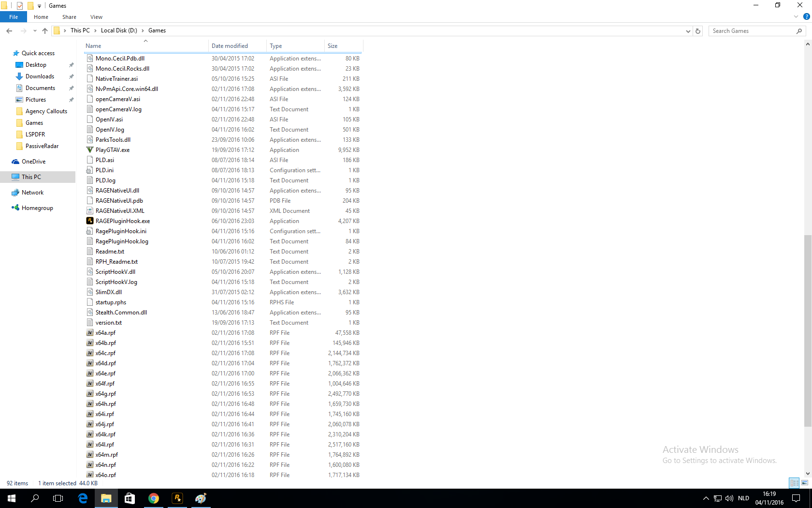Click the Quick access star icon
This screenshot has height=508, width=812.
16,53
